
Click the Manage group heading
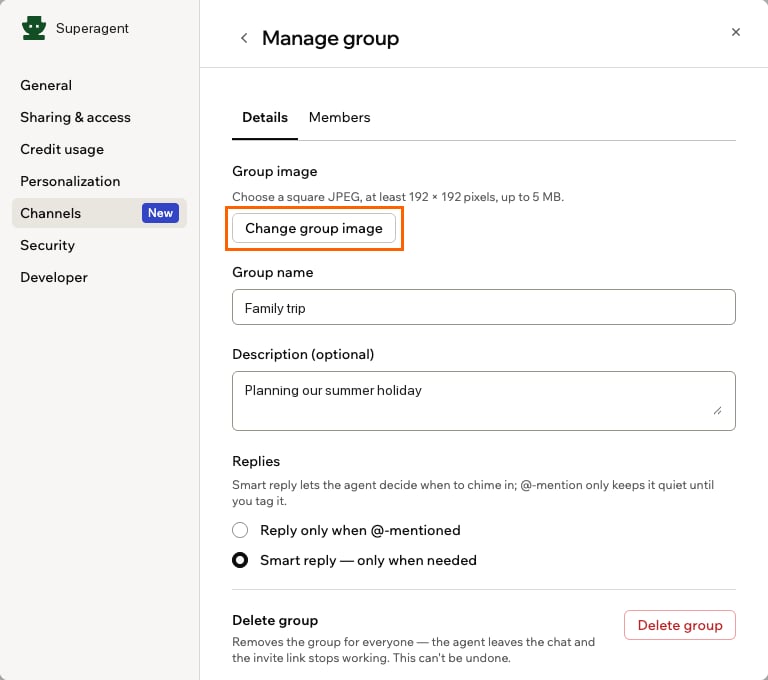point(331,38)
